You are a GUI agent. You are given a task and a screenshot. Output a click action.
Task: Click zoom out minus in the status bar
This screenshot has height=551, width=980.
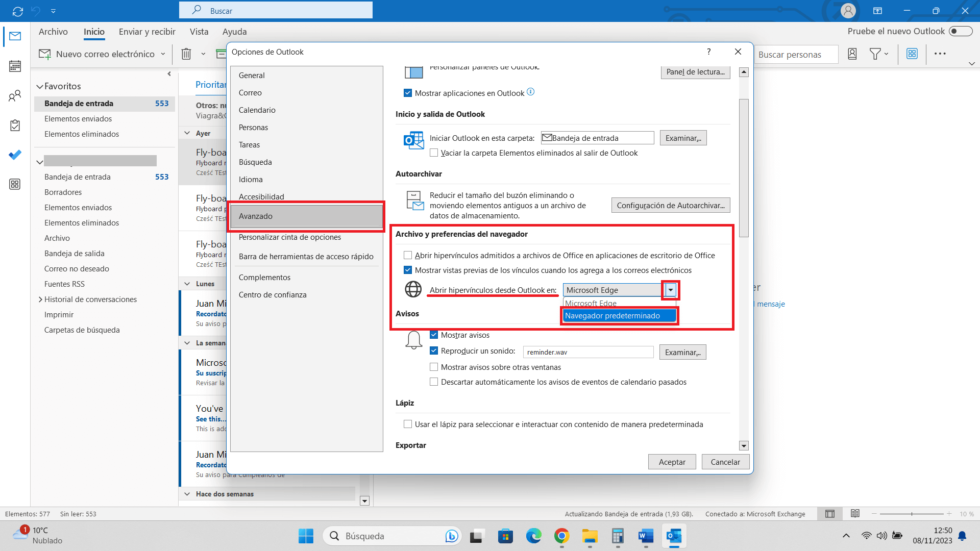coord(874,514)
